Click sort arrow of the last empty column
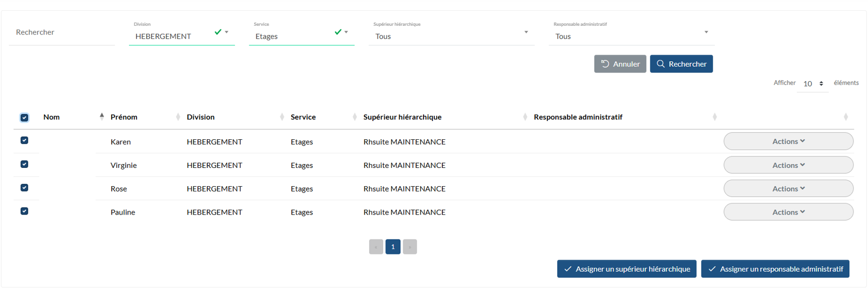This screenshot has width=868, height=298. (845, 117)
